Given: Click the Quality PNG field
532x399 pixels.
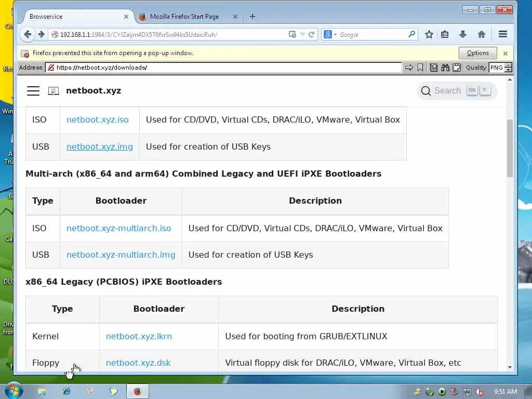Looking at the screenshot, I should point(497,68).
